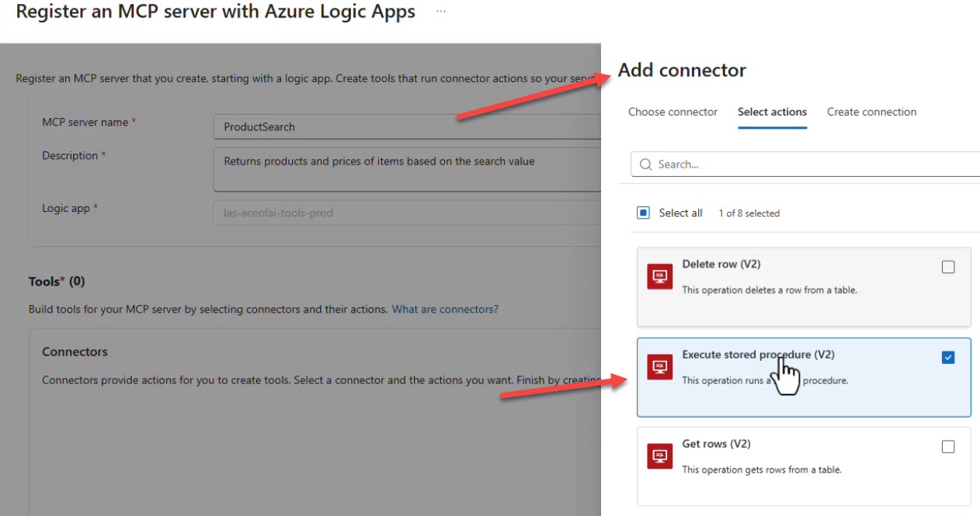Click in the action Search field

808,164
